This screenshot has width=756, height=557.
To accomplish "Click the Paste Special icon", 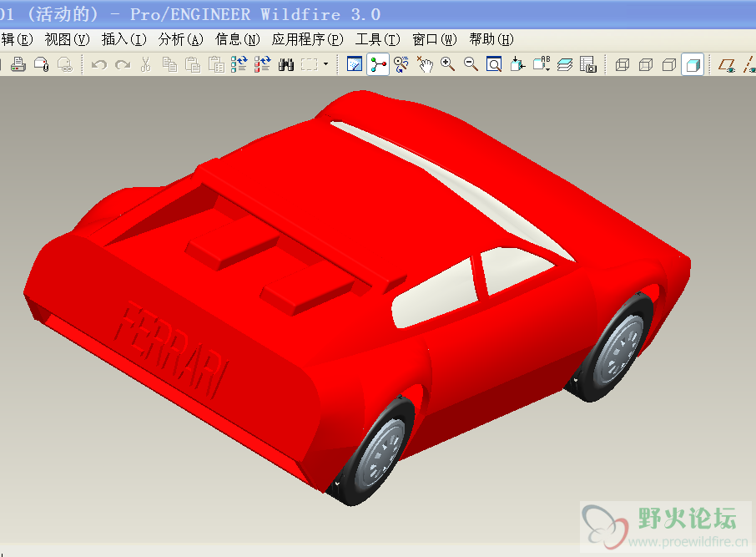I will pyautogui.click(x=216, y=64).
